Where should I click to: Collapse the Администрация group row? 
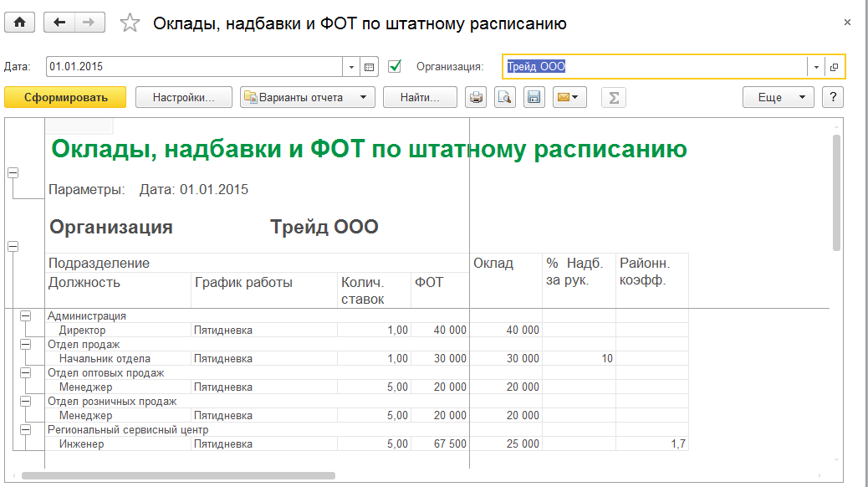(x=25, y=316)
